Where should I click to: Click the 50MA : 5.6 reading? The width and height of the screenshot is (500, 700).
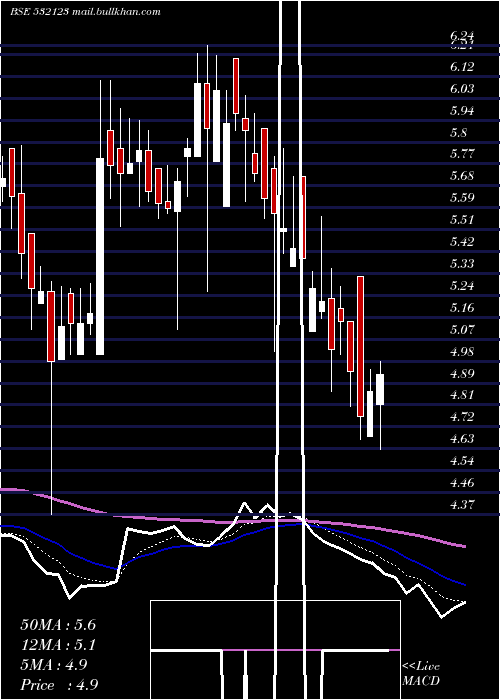(58, 625)
